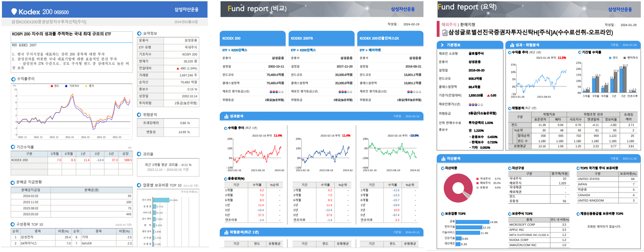This screenshot has height=252, width=644.
Task: Select the KODEX 200선물인버스2X card header
Action: [x=390, y=38]
